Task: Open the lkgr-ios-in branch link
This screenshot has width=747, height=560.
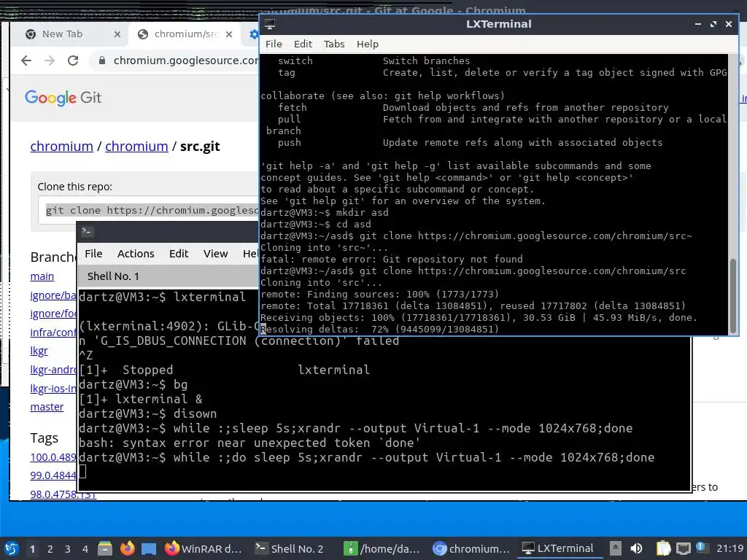Action: coord(53,389)
